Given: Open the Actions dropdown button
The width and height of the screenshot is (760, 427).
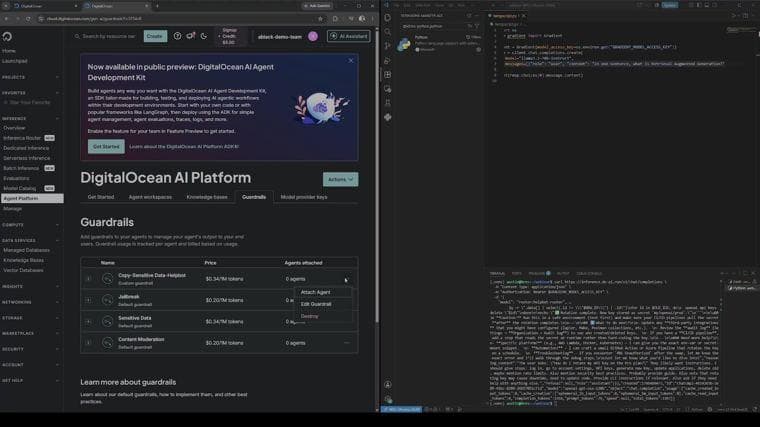Looking at the screenshot, I should tap(340, 179).
